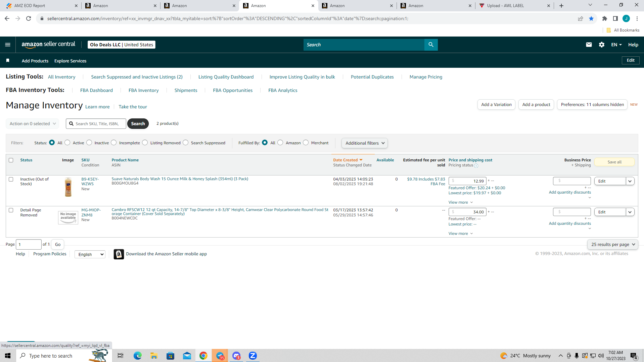Click the Amazon Seller Central logo
Image resolution: width=644 pixels, height=362 pixels.
point(48,45)
